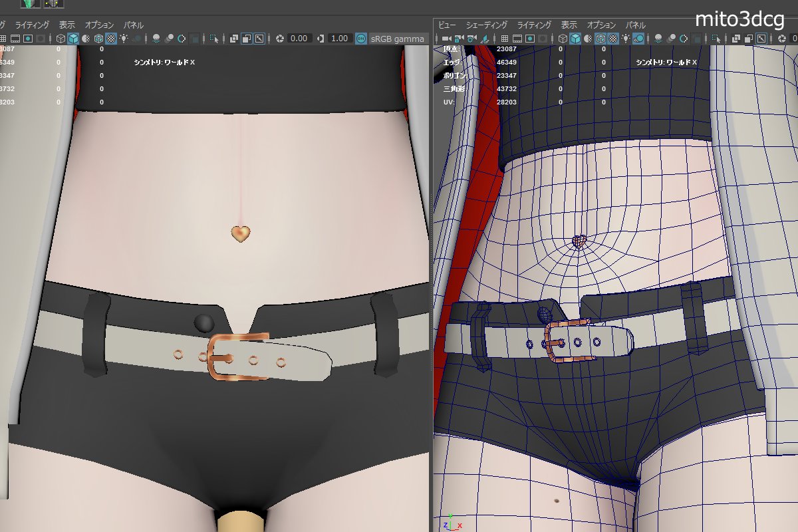
Task: Toggle Film Gate in right panel toolbar
Action: pyautogui.click(x=518, y=39)
